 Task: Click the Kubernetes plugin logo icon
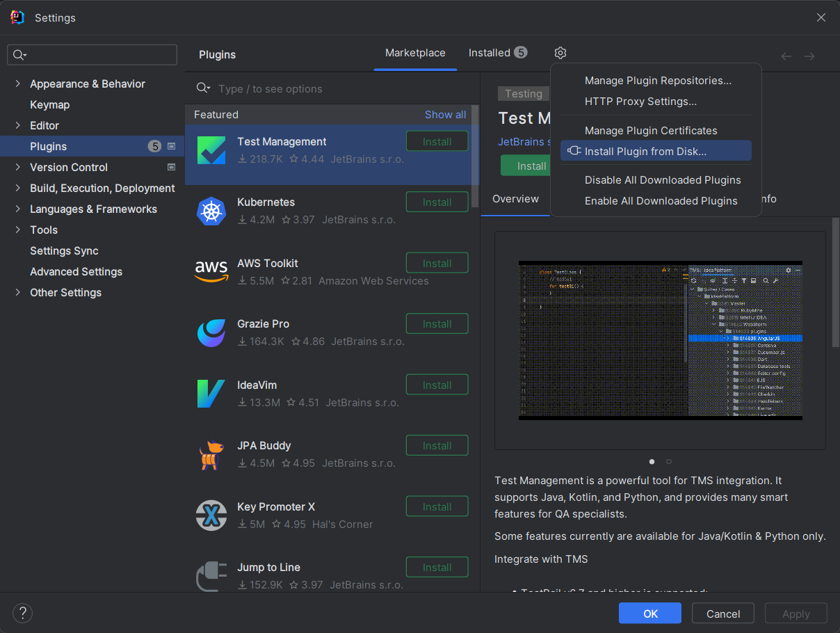tap(211, 211)
